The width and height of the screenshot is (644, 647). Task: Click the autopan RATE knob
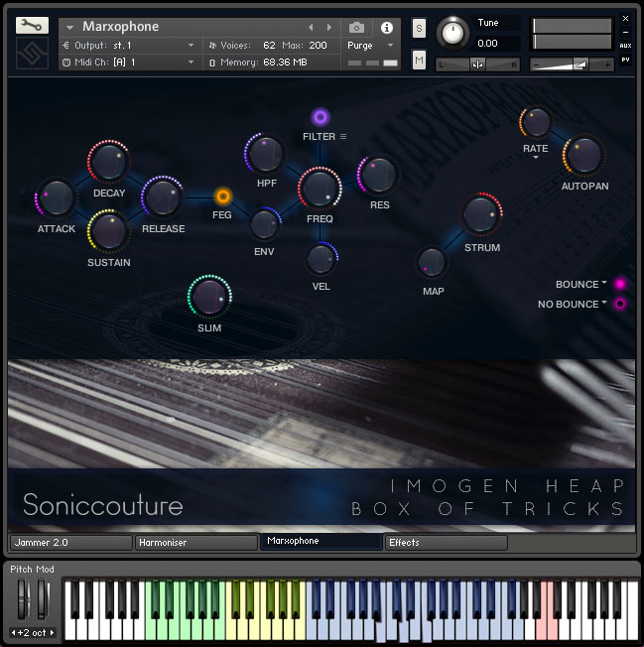coord(536,122)
